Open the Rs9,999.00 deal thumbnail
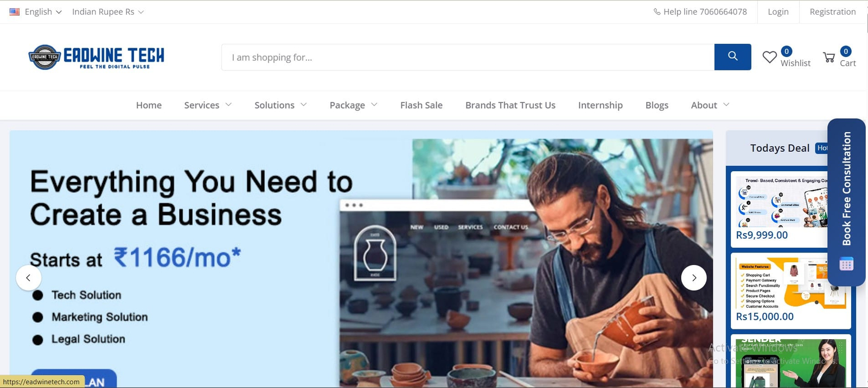Image resolution: width=868 pixels, height=388 pixels. [782, 201]
